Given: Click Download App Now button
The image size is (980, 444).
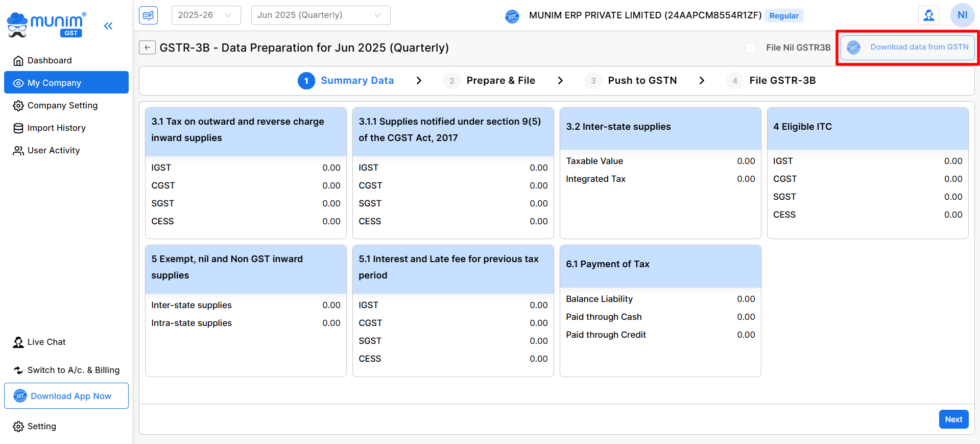Looking at the screenshot, I should pyautogui.click(x=66, y=396).
